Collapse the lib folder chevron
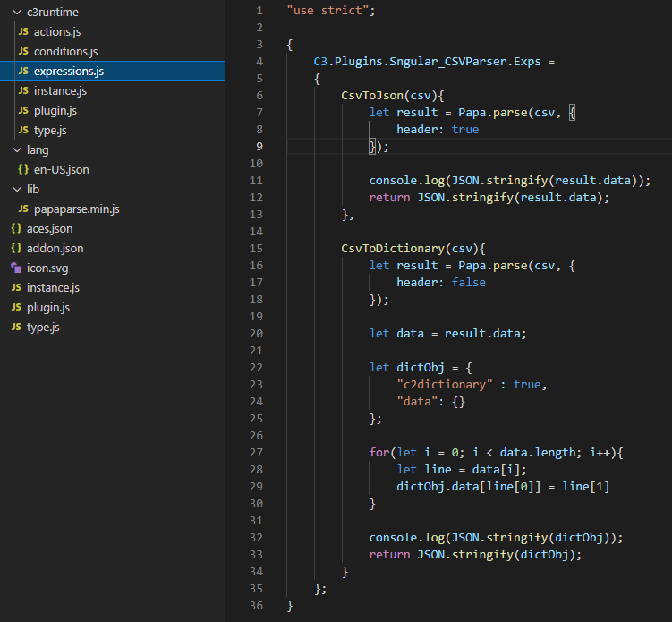Image resolution: width=672 pixels, height=622 pixels. coord(17,190)
